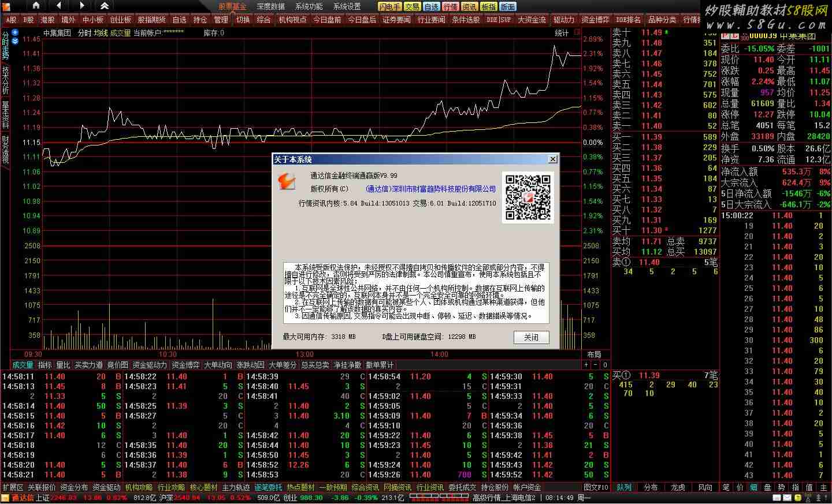This screenshot has width=832, height=504.
Task: Click the 高级行情_上海电信2 server status text
Action: point(504,498)
